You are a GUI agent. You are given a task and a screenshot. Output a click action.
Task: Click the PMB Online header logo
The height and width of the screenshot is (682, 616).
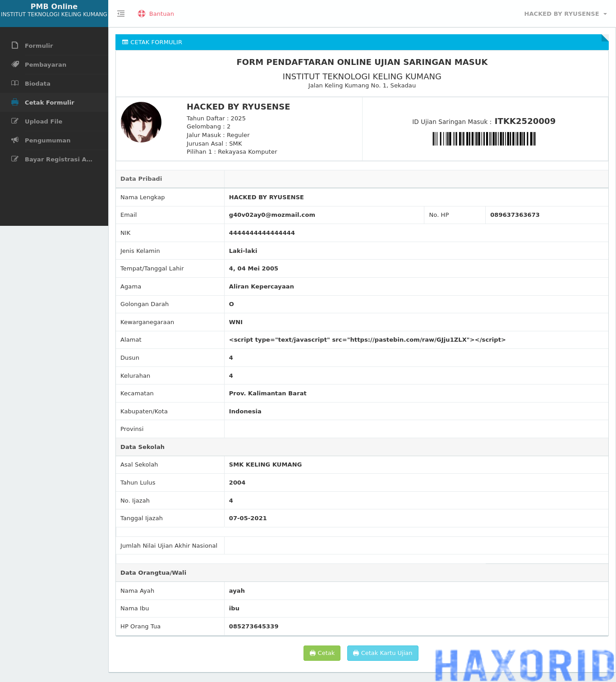pos(54,10)
